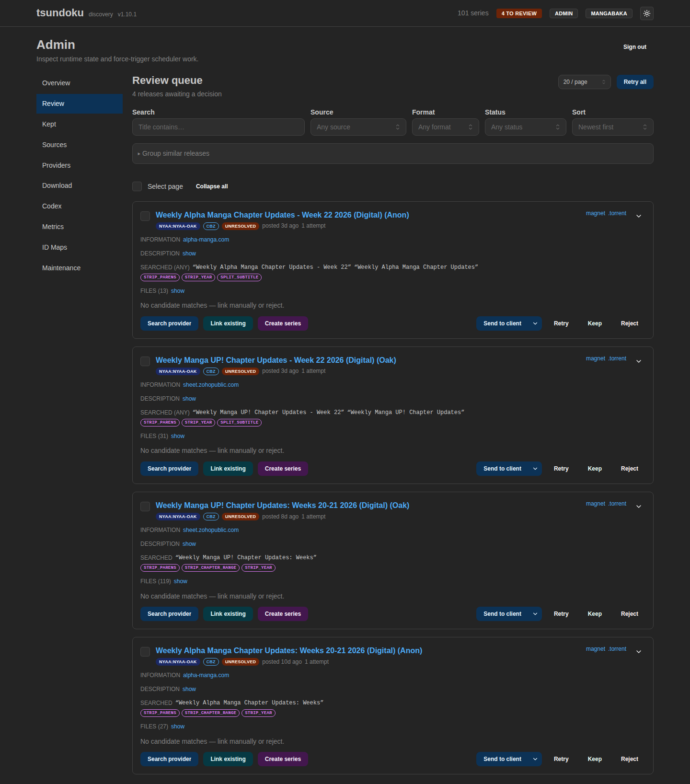Open the Any format filter dropdown
690x784 pixels.
click(x=446, y=127)
